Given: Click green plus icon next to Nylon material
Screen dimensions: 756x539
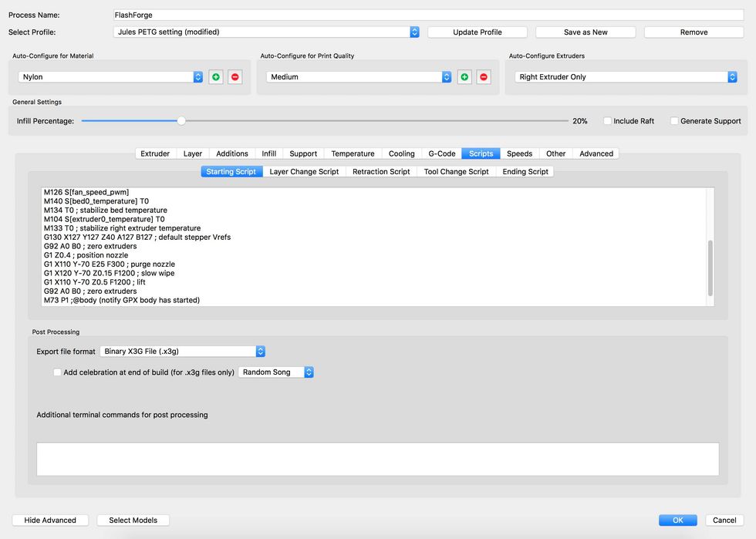Looking at the screenshot, I should [x=216, y=77].
